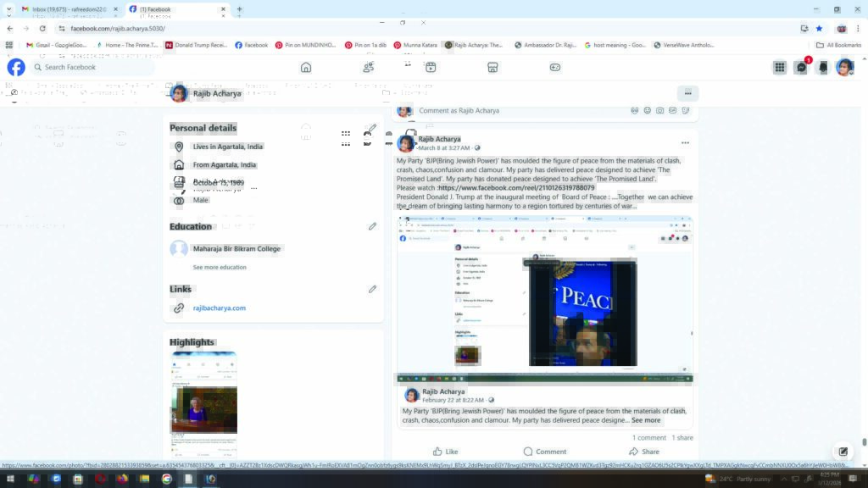Click the Search Facebook field

[x=93, y=68]
